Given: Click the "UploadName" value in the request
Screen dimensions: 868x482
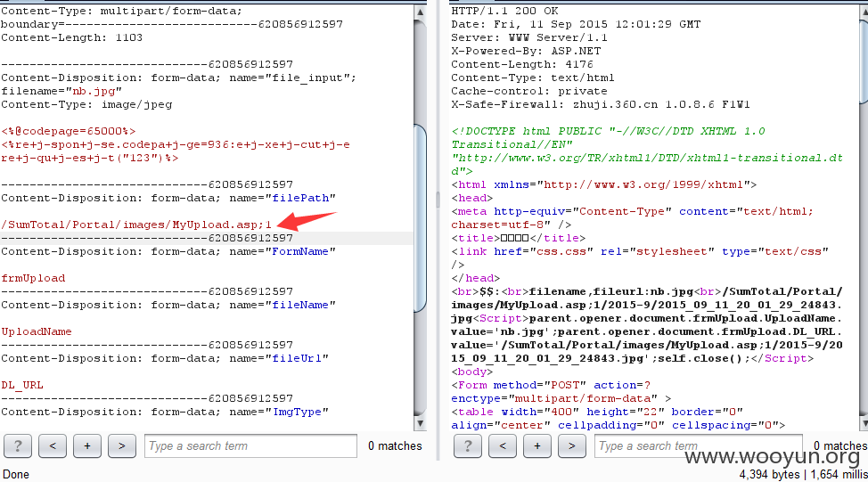Looking at the screenshot, I should (x=37, y=331).
